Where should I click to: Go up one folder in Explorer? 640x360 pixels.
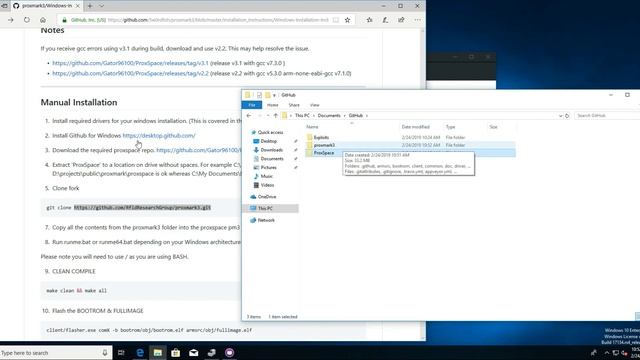pyautogui.click(x=276, y=116)
